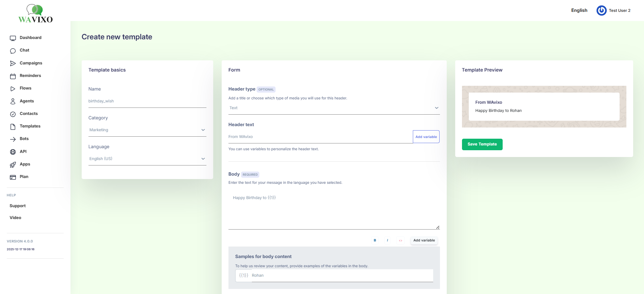The width and height of the screenshot is (644, 294).
Task: Go to Templates in the sidebar
Action: (30, 126)
